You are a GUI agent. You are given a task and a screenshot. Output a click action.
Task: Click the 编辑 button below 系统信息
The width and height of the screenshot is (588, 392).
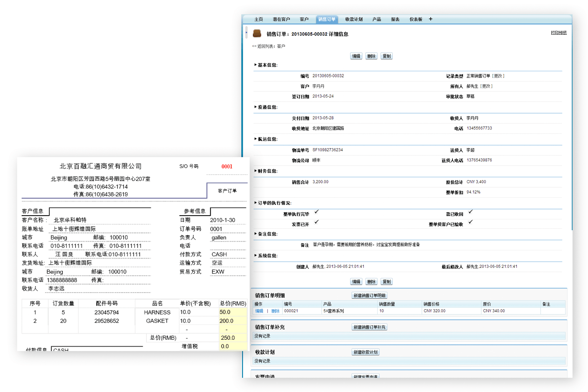point(356,282)
